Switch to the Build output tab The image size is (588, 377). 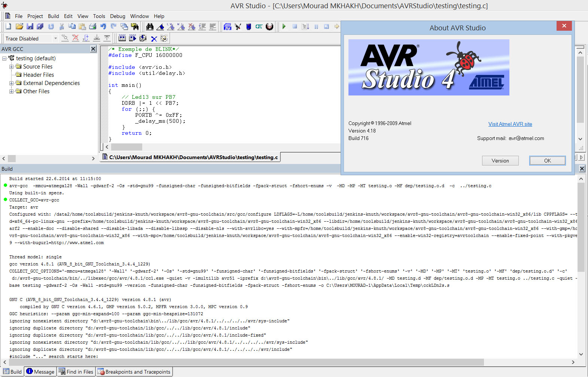12,372
